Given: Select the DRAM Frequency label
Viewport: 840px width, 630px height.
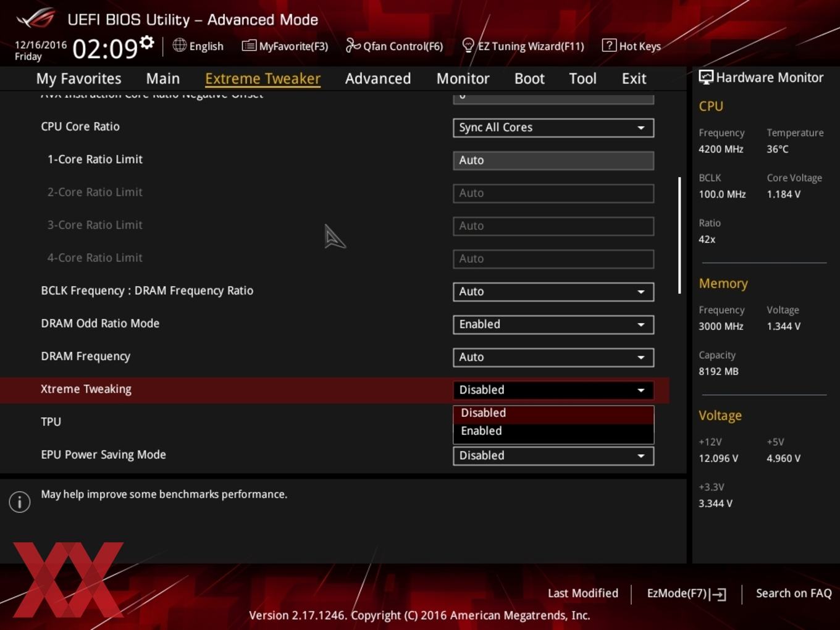Looking at the screenshot, I should click(x=85, y=356).
